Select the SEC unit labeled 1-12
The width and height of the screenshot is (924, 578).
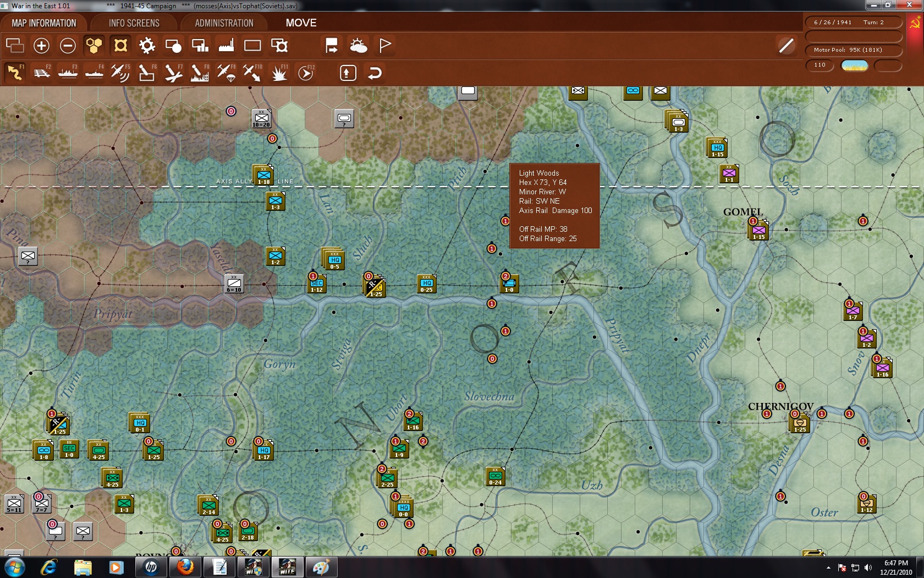click(x=317, y=283)
